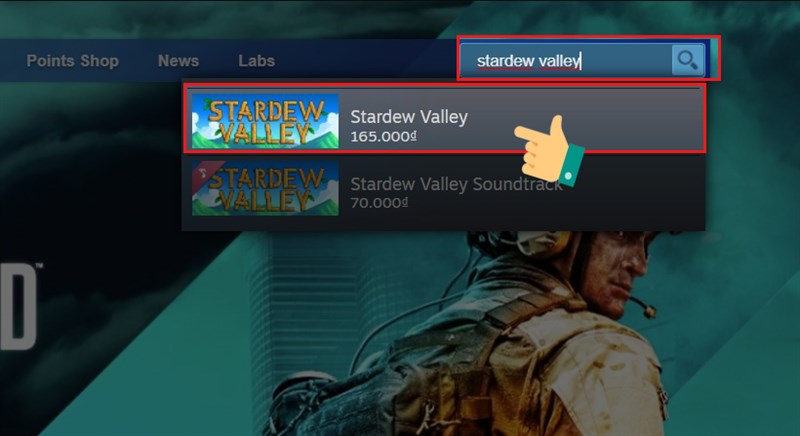Click the 70.000₫ soundtrack price
800x436 pixels.
(x=379, y=203)
